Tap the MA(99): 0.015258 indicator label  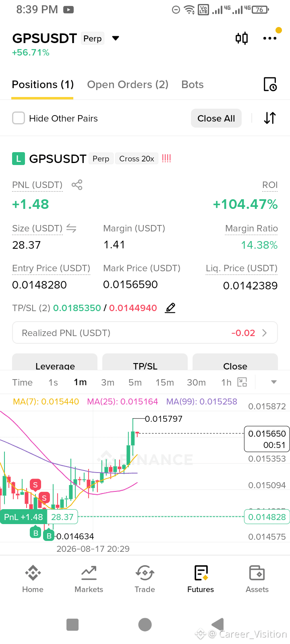point(202,401)
